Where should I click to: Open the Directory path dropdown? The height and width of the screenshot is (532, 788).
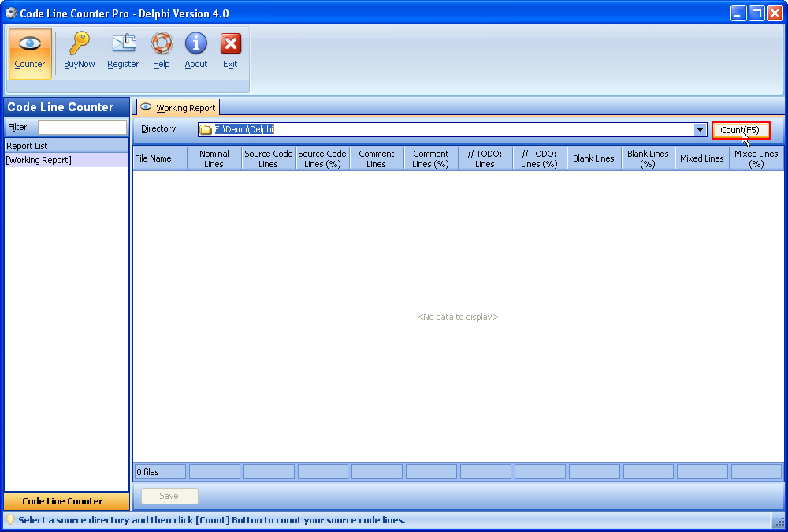700,128
